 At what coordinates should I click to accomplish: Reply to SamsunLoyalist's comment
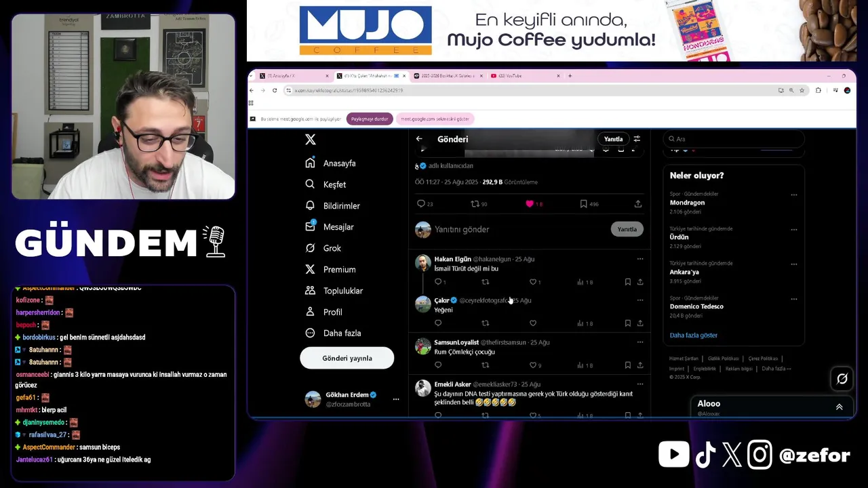pyautogui.click(x=438, y=365)
